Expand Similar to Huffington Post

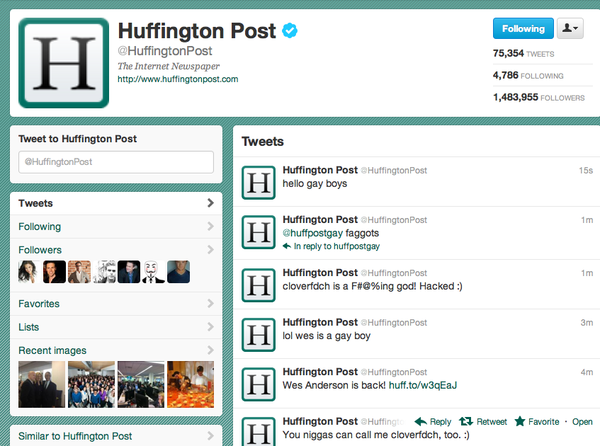pyautogui.click(x=210, y=436)
